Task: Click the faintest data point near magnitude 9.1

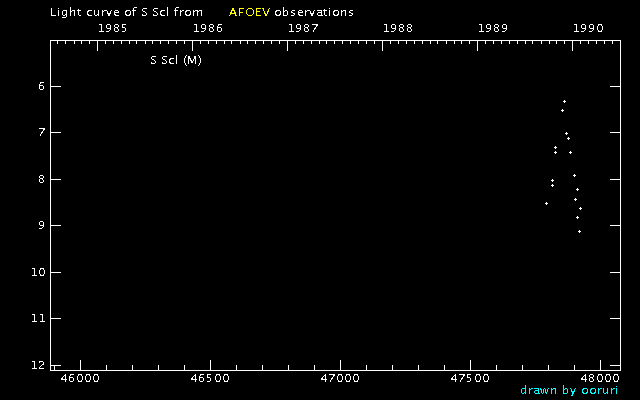Action: (579, 231)
